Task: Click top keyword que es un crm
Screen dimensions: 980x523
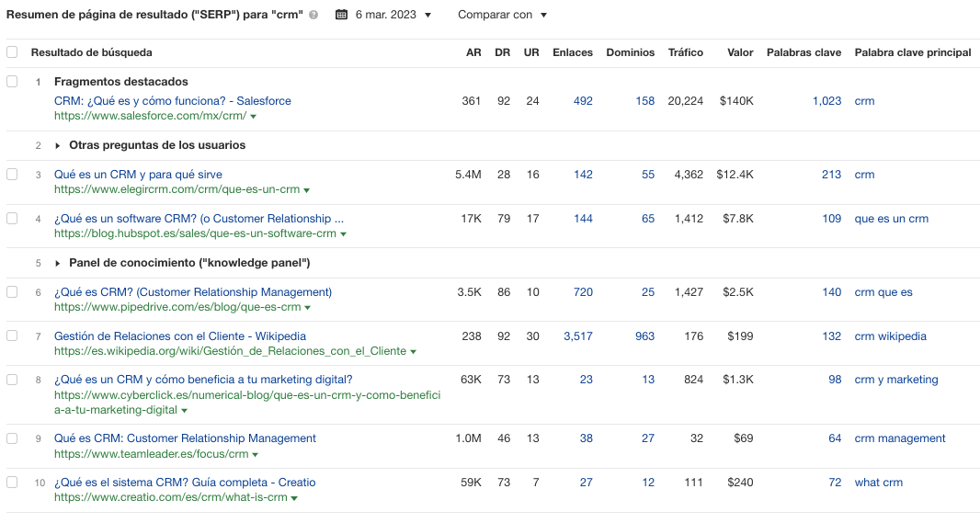Action: [x=891, y=218]
